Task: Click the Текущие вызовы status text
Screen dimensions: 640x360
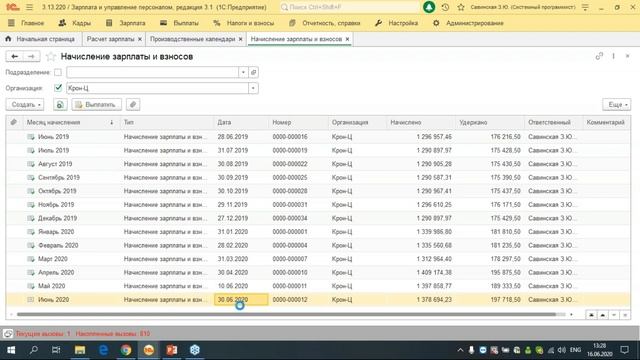Action: pyautogui.click(x=43, y=333)
